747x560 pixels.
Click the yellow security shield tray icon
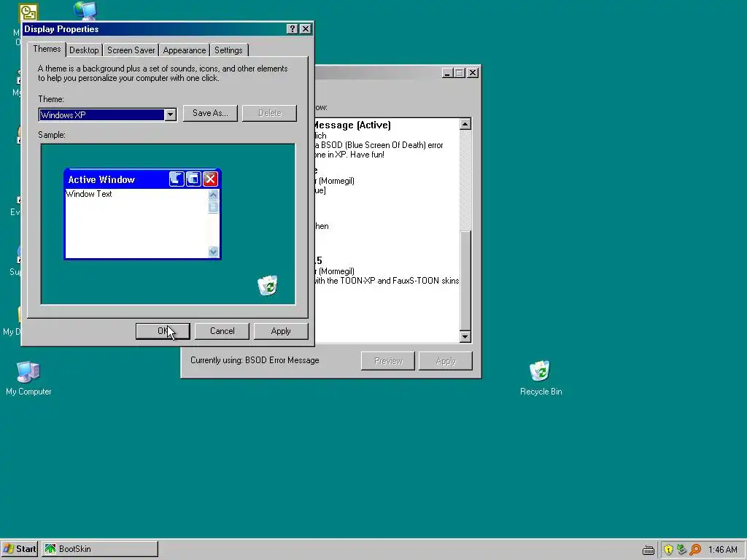(668, 550)
